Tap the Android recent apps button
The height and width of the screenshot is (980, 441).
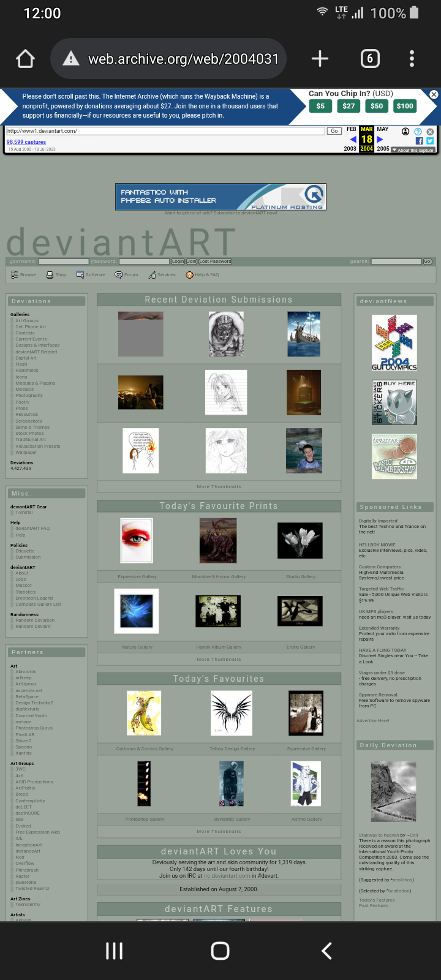coord(114,951)
